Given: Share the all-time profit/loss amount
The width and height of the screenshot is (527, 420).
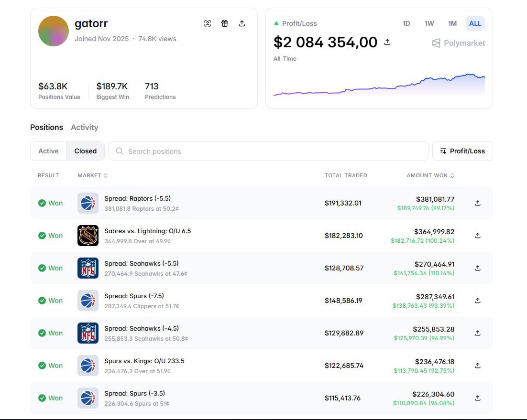Looking at the screenshot, I should (x=387, y=43).
